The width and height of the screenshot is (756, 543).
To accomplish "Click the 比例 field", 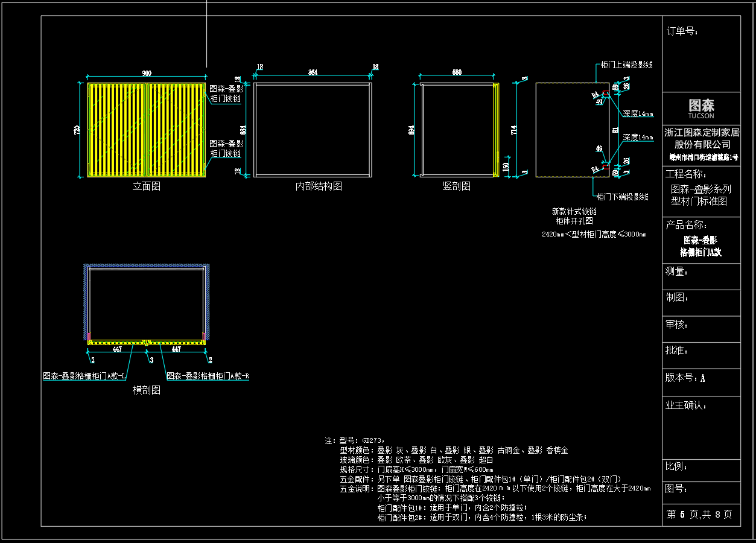I will 701,470.
